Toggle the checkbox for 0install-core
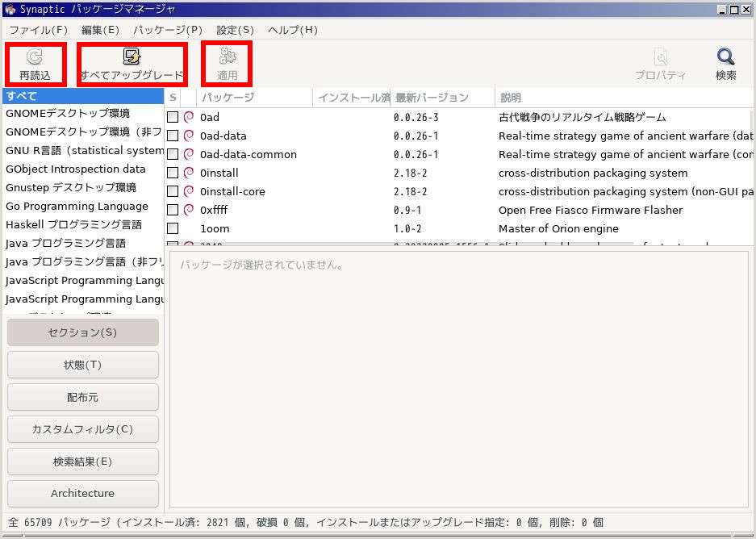 [173, 191]
